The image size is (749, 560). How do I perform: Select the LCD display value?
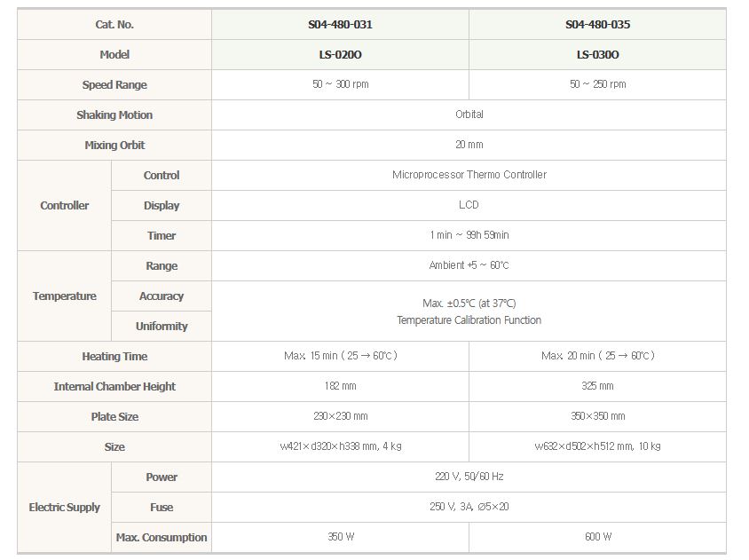[469, 205]
